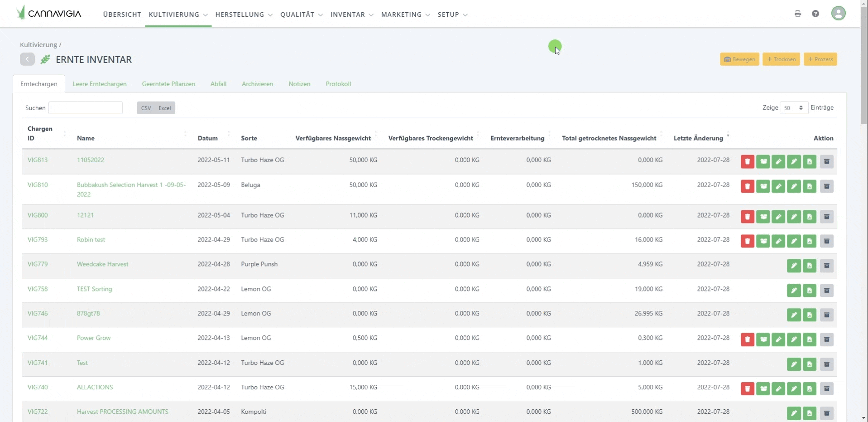Click the highlighter-shaped icon in the 12121 row
Screen dimensions: 868x422
778,217
